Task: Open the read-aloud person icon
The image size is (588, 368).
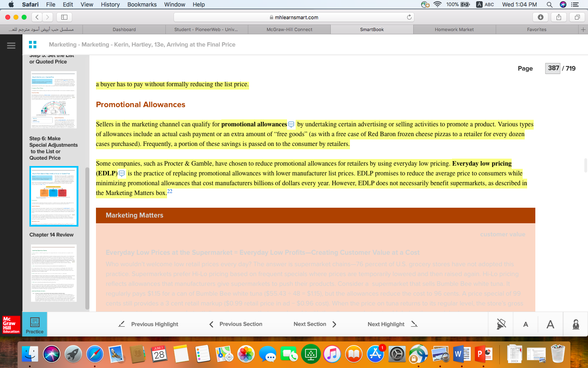Action: coord(576,324)
